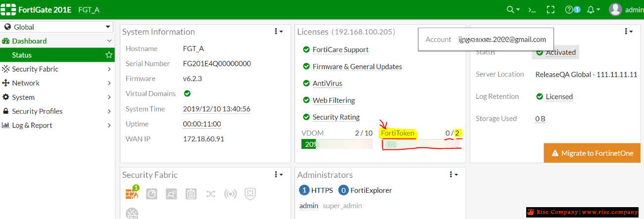Click the FortiAnalyzer pie-chart icon in Security Fabric
This screenshot has height=219, width=644.
pyautogui.click(x=151, y=194)
